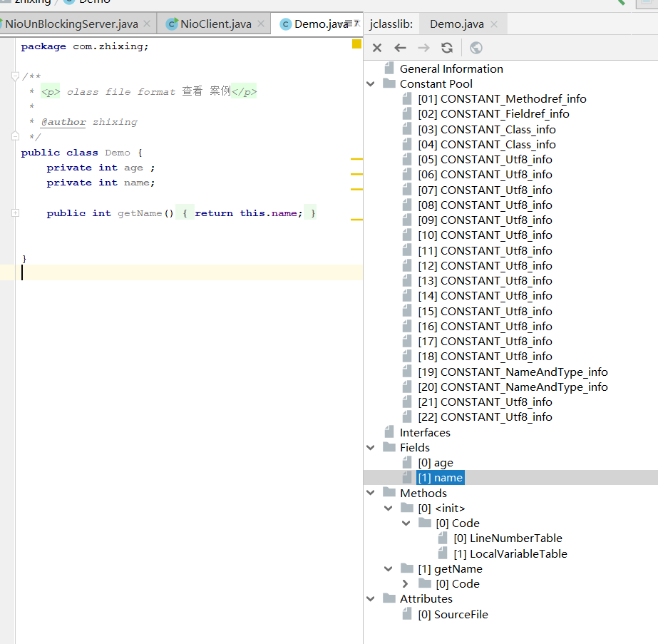Viewport: 658px width, 644px height.
Task: Collapse the [1] getName method node
Action: 388,569
